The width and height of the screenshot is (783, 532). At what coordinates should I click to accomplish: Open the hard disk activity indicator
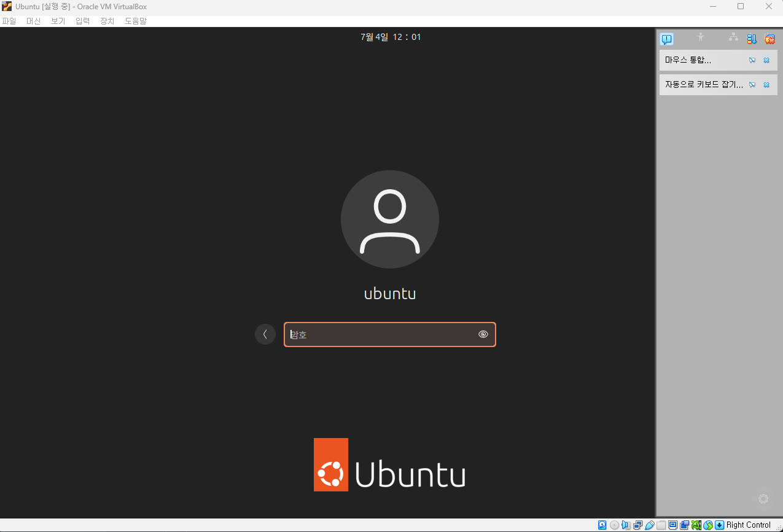point(602,525)
